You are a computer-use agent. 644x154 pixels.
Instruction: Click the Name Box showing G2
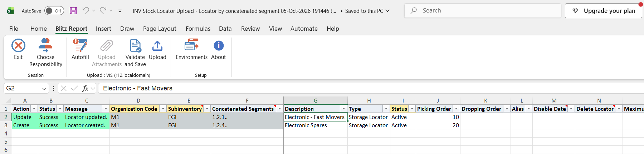pos(22,88)
